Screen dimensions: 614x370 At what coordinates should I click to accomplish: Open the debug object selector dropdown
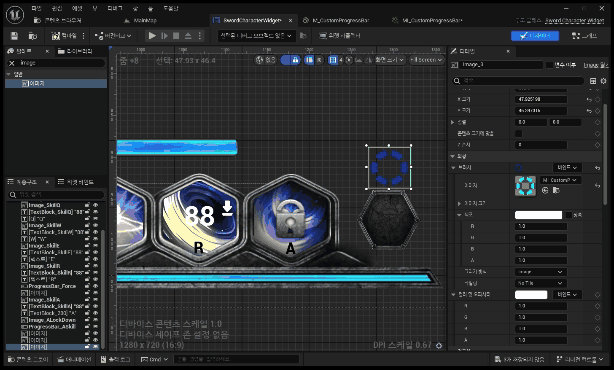[x=256, y=36]
